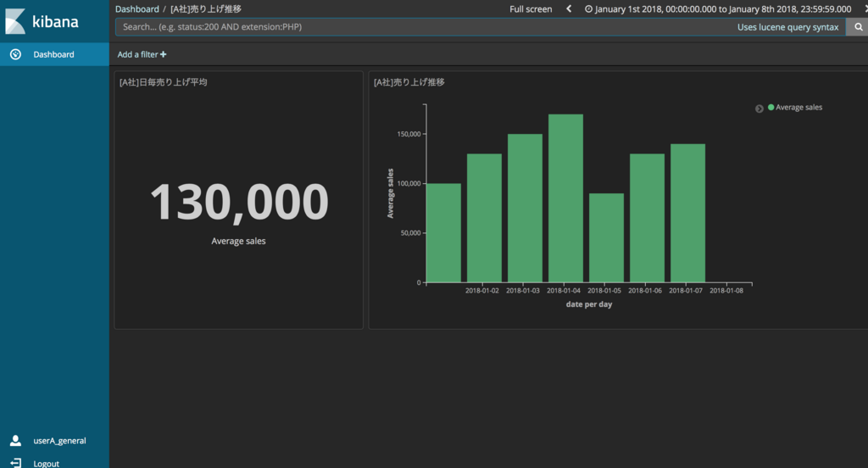Click the 130,000 metric value
The height and width of the screenshot is (468, 868).
pyautogui.click(x=239, y=202)
